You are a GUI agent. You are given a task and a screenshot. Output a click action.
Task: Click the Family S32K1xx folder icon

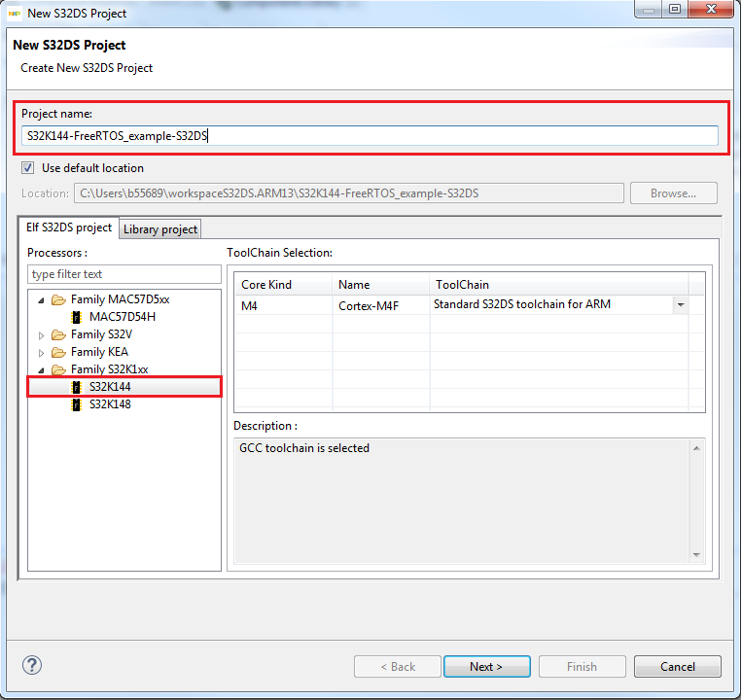tap(58, 369)
